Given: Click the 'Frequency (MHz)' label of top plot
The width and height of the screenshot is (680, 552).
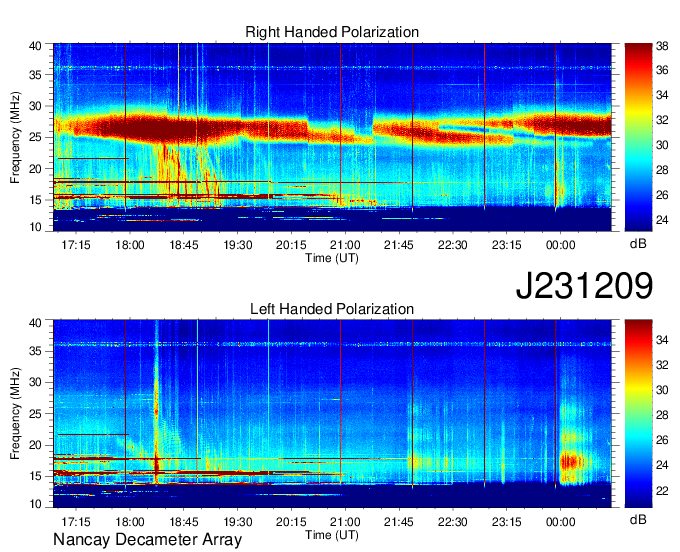Looking at the screenshot, I should [15, 137].
